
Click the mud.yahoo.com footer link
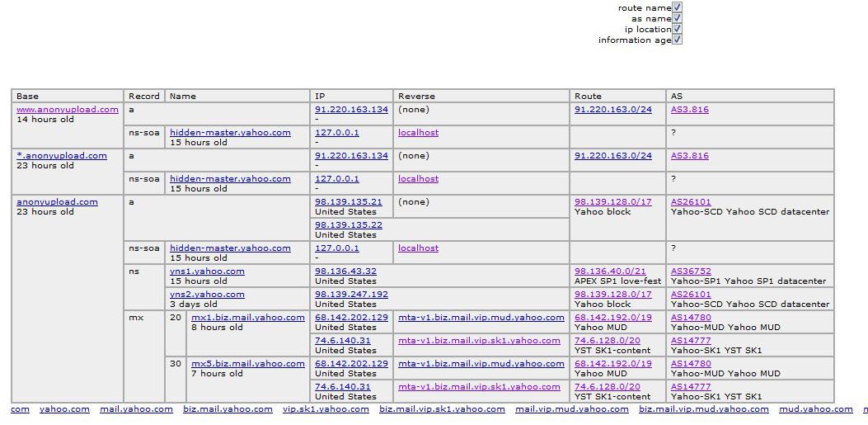(x=815, y=409)
